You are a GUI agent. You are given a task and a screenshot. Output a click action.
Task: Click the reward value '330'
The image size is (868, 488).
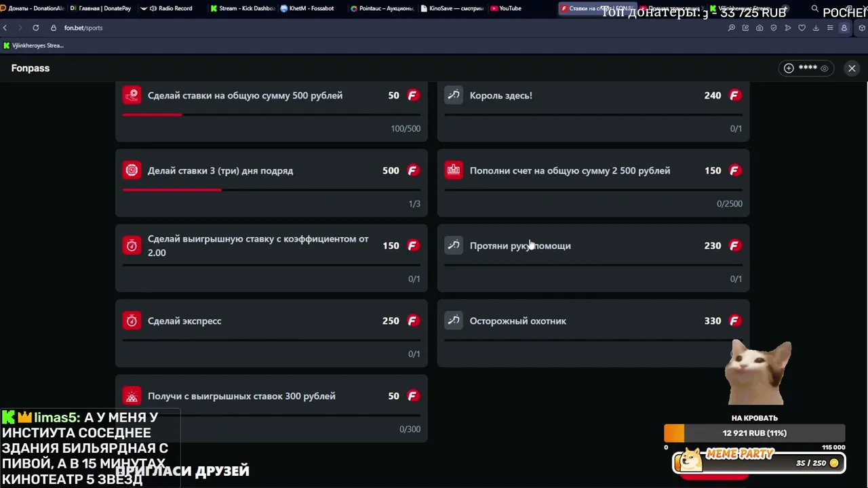[x=712, y=321]
